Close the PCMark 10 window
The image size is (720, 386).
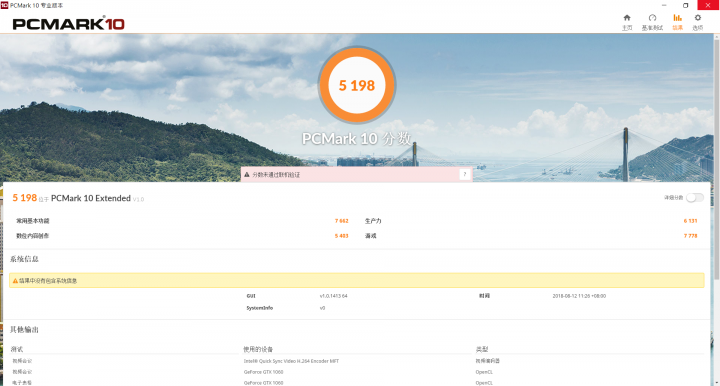point(708,5)
